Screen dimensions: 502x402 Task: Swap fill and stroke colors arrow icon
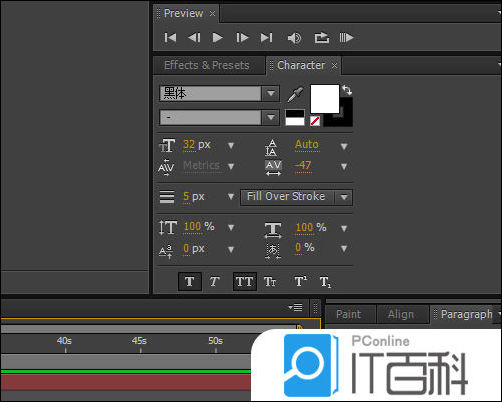click(x=347, y=90)
